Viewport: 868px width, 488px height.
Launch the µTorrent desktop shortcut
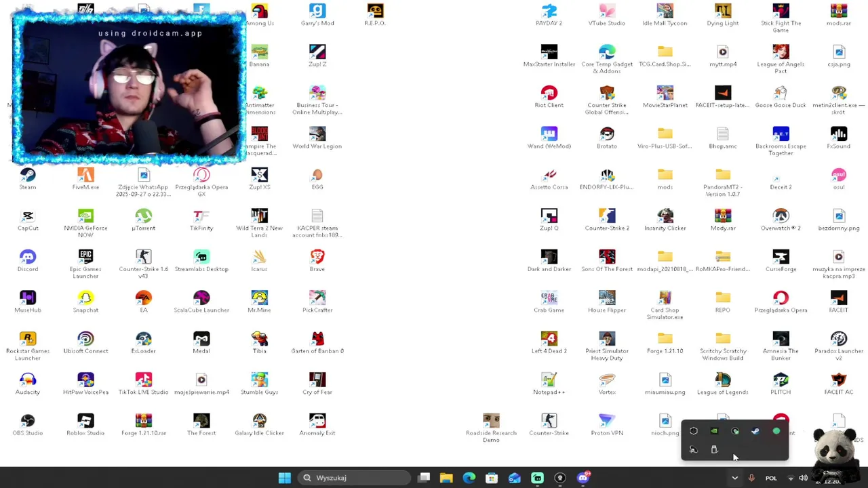143,220
